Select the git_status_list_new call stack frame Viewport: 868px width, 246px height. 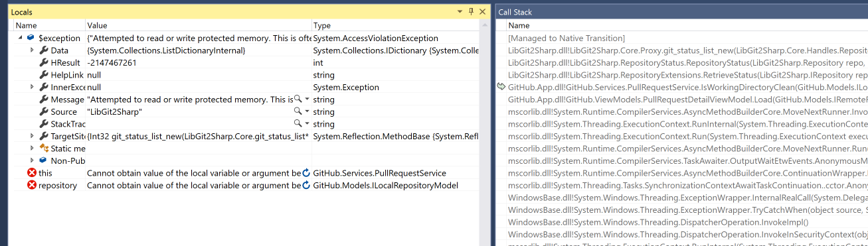click(687, 50)
